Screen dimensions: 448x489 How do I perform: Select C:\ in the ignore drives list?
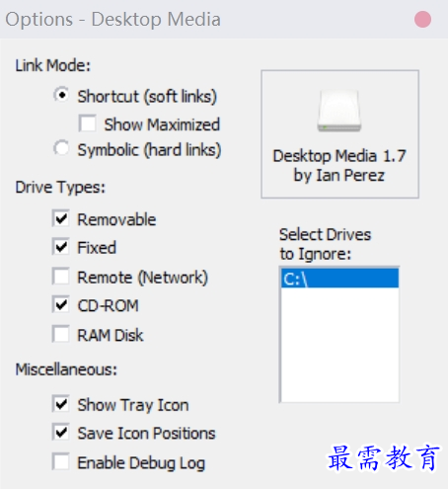[x=339, y=279]
